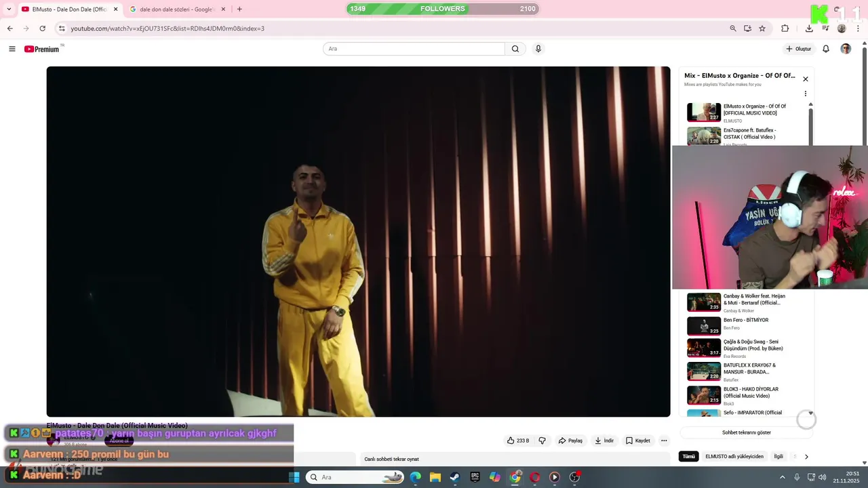Image resolution: width=868 pixels, height=488 pixels.
Task: Open the volume speaker tray icon
Action: (822, 477)
